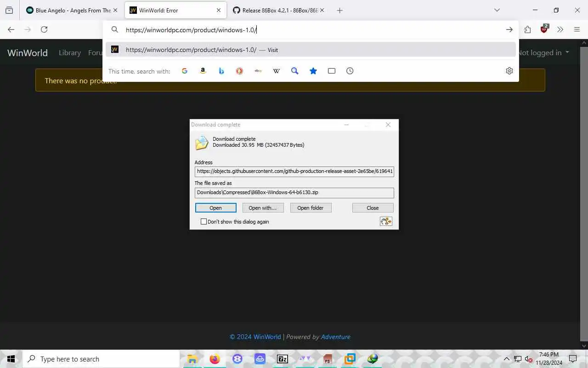Open the Firefox View icon beside the tabs
Image resolution: width=588 pixels, height=368 pixels.
(x=9, y=10)
